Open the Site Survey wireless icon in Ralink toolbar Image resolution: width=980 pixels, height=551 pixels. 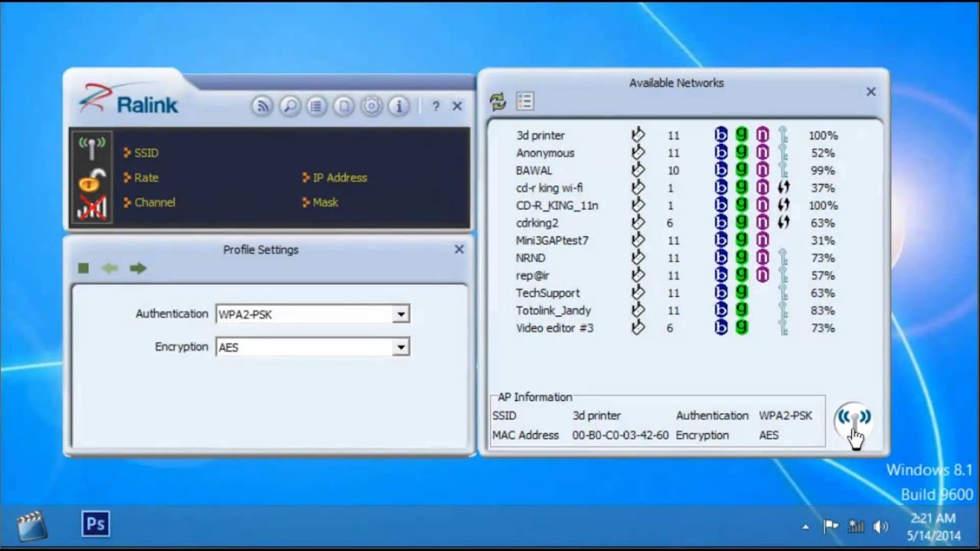coord(262,106)
